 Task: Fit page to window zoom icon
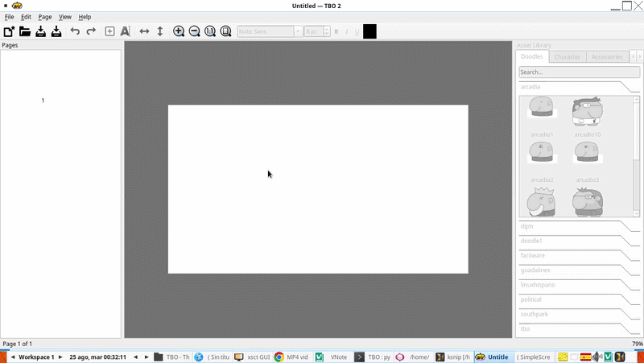coord(225,31)
